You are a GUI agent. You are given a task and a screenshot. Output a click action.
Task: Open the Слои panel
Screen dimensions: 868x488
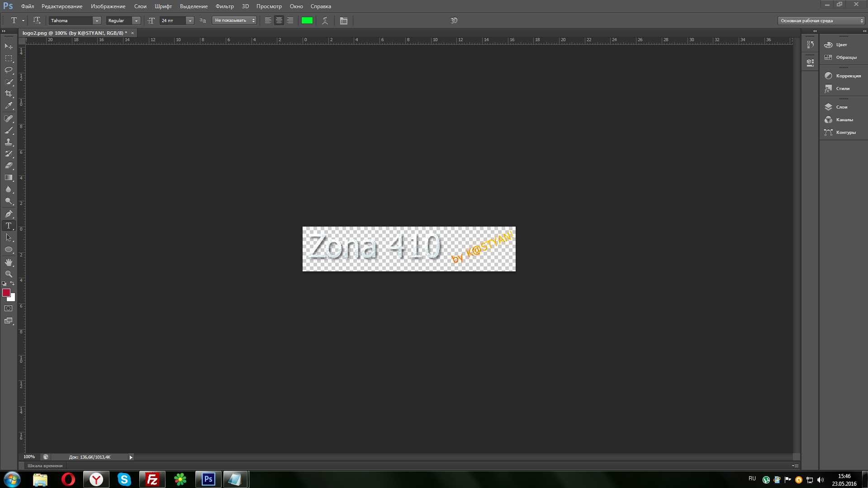(841, 107)
